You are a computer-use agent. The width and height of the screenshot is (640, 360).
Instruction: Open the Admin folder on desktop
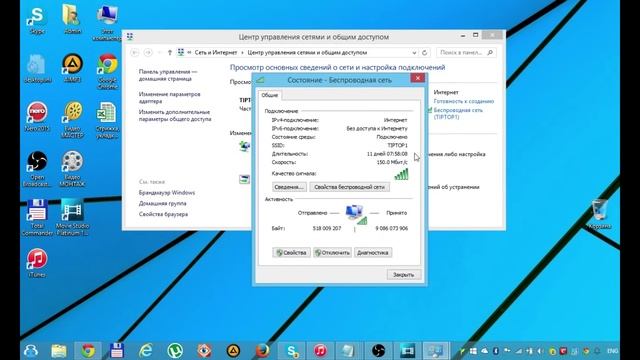click(72, 19)
